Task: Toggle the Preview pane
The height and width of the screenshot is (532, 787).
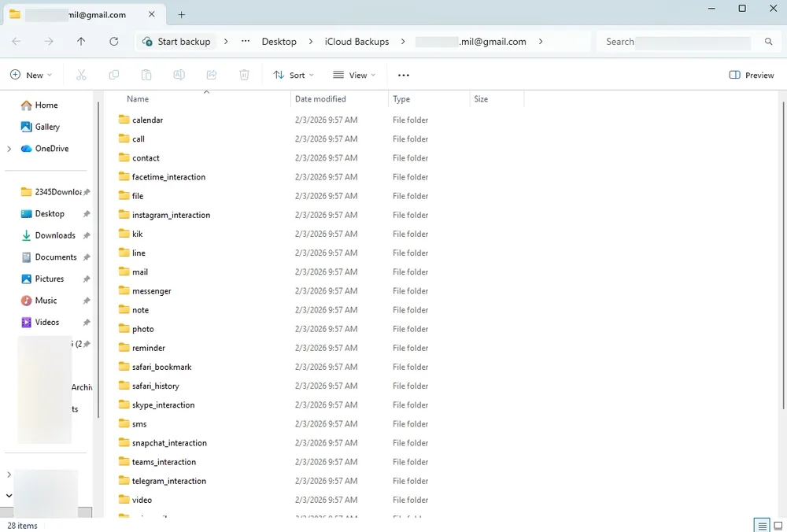Action: [750, 75]
